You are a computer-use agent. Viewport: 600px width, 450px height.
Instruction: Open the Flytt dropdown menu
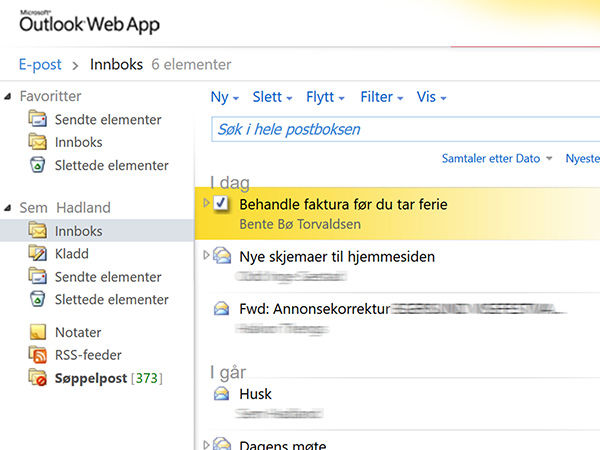pyautogui.click(x=325, y=97)
